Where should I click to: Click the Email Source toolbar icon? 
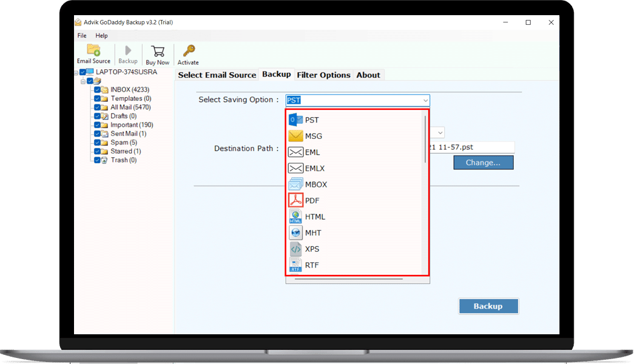coord(93,50)
